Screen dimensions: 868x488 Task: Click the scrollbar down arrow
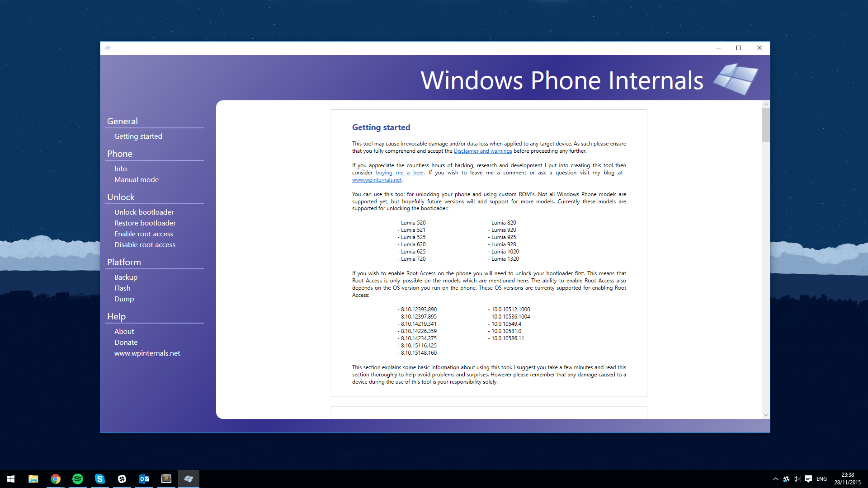pyautogui.click(x=766, y=415)
